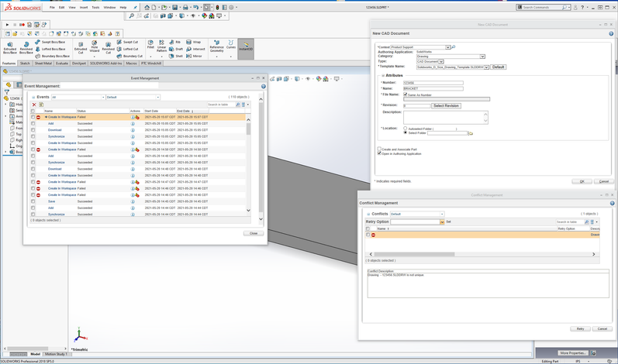Switch to the Sheet Metal tab
The image size is (618, 364).
(43, 64)
